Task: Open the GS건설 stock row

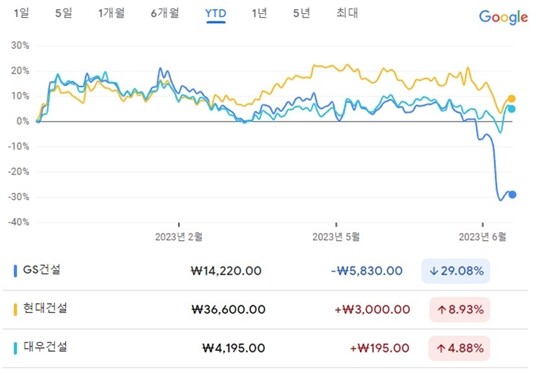Action: point(265,271)
